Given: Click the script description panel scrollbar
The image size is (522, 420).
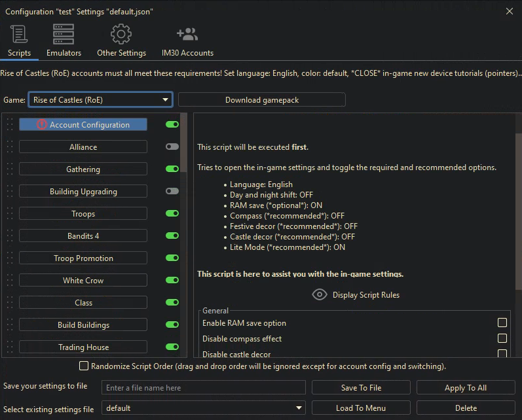Looking at the screenshot, I should pos(518,209).
